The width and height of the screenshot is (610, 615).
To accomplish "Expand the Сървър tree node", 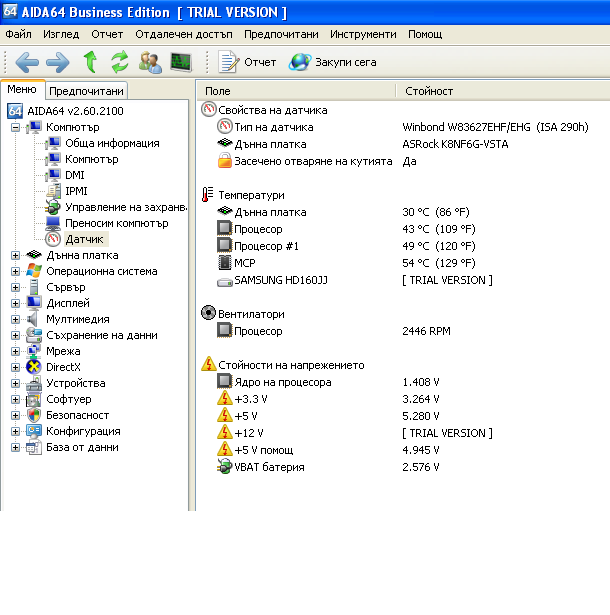I will (x=15, y=287).
